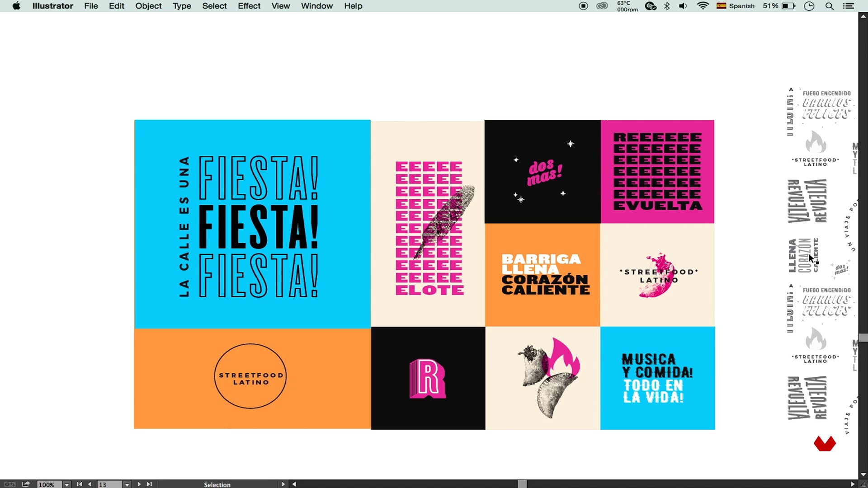Open the Creative Cloud menu bar icon
The width and height of the screenshot is (868, 488).
tap(602, 6)
